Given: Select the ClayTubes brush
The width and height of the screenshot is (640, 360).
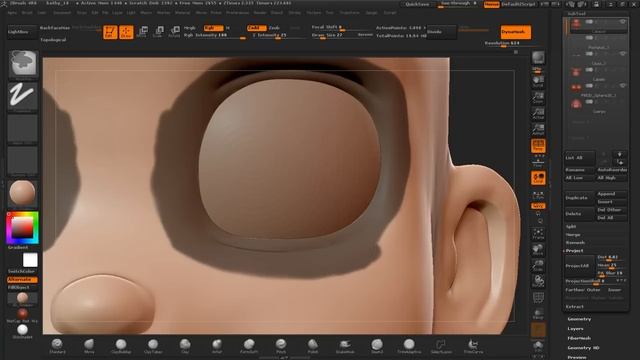Looking at the screenshot, I should click(153, 346).
